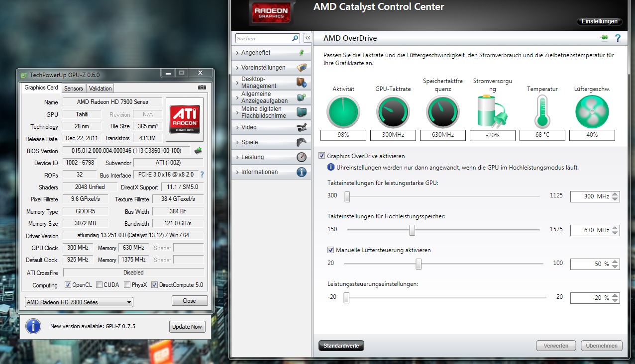Toggle the DirectCompute 5.0 checkbox
Viewport: 635px width, 364px height.
tap(155, 285)
